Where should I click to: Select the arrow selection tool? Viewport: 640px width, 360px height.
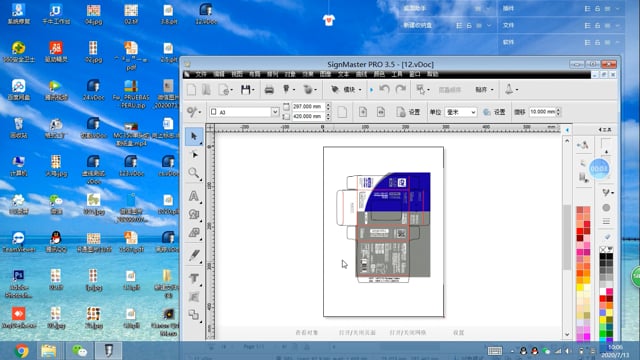click(x=194, y=136)
